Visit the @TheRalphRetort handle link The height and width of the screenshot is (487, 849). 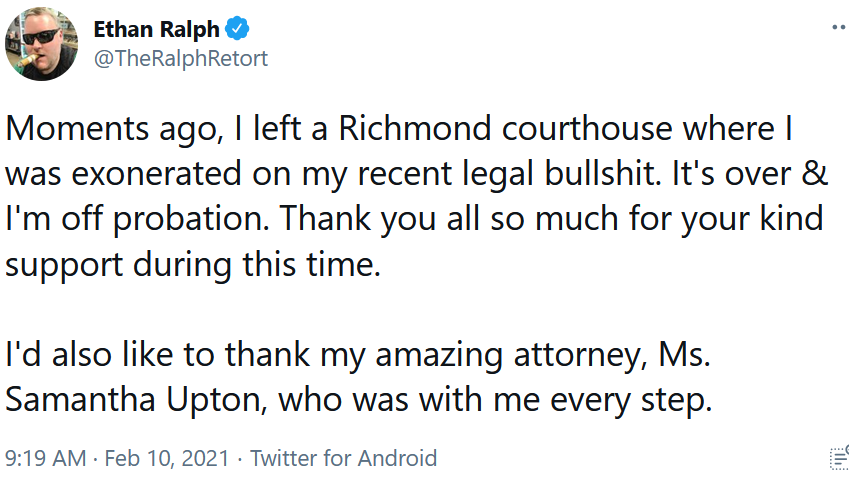[x=181, y=59]
